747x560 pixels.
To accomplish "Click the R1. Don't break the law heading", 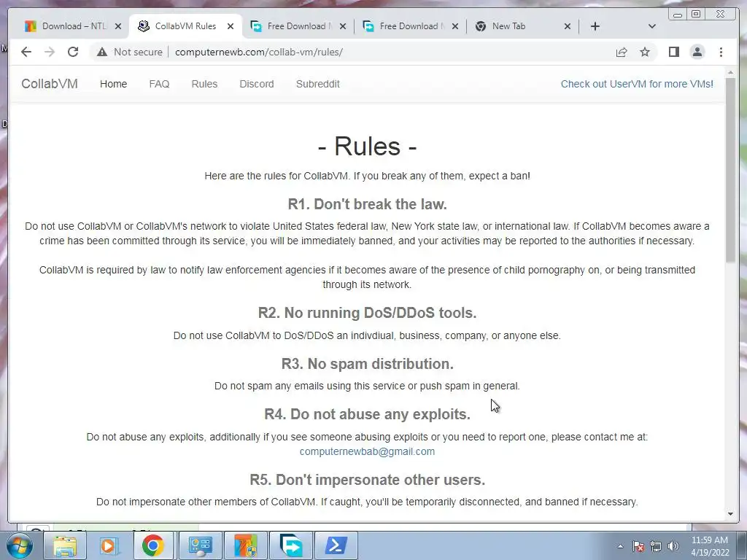I will click(x=368, y=204).
